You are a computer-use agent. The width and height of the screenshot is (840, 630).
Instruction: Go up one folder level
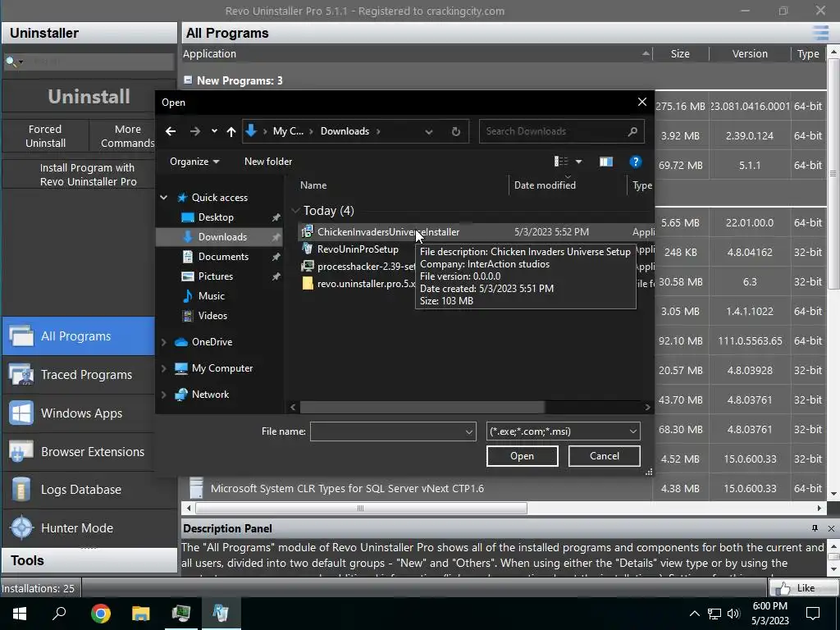(231, 131)
